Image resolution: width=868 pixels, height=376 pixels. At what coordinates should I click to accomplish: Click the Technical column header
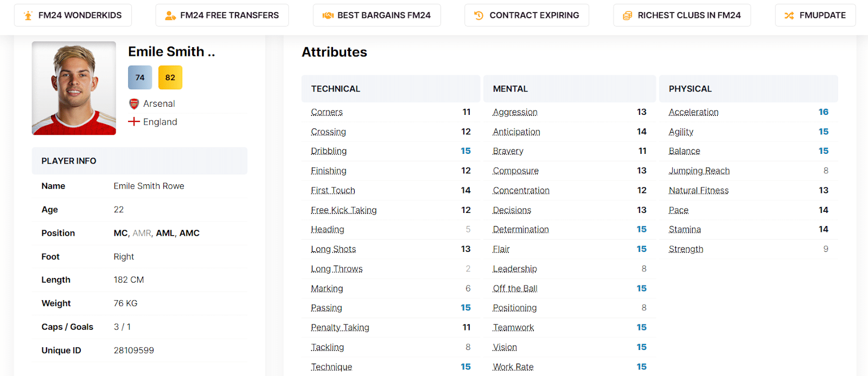335,89
